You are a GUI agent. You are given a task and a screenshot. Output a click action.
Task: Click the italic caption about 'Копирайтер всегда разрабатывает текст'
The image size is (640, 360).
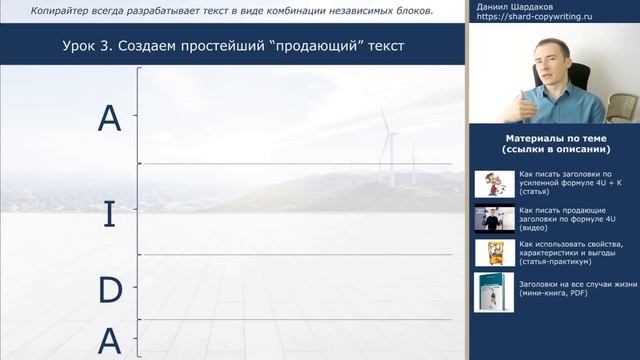tap(231, 11)
